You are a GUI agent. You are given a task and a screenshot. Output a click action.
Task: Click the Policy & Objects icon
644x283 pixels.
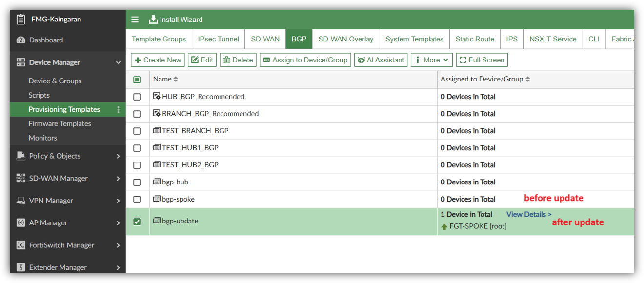20,156
